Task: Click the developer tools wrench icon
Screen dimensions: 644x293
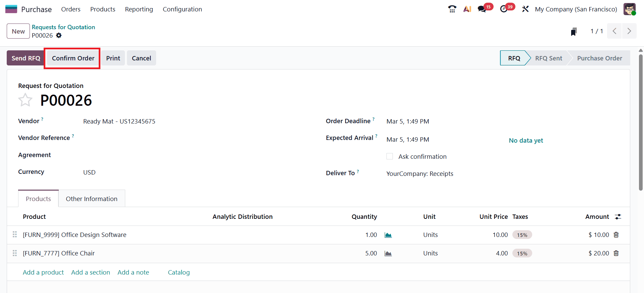Action: (x=525, y=8)
